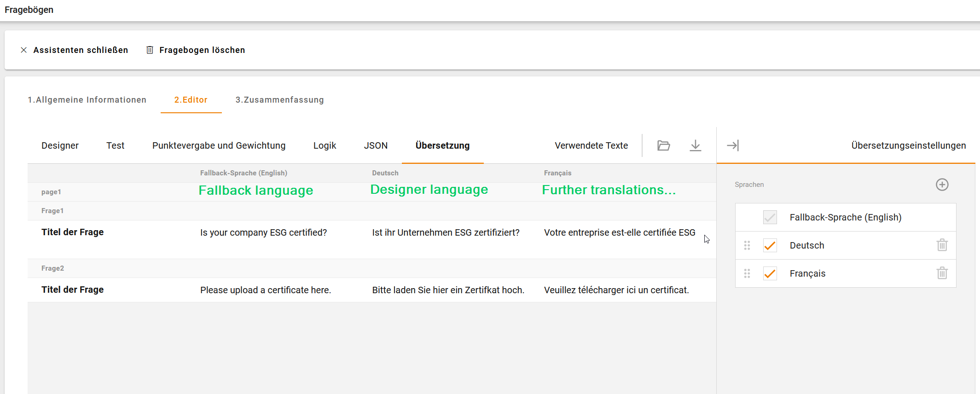
Task: Collapse the page1 row group
Action: [51, 192]
